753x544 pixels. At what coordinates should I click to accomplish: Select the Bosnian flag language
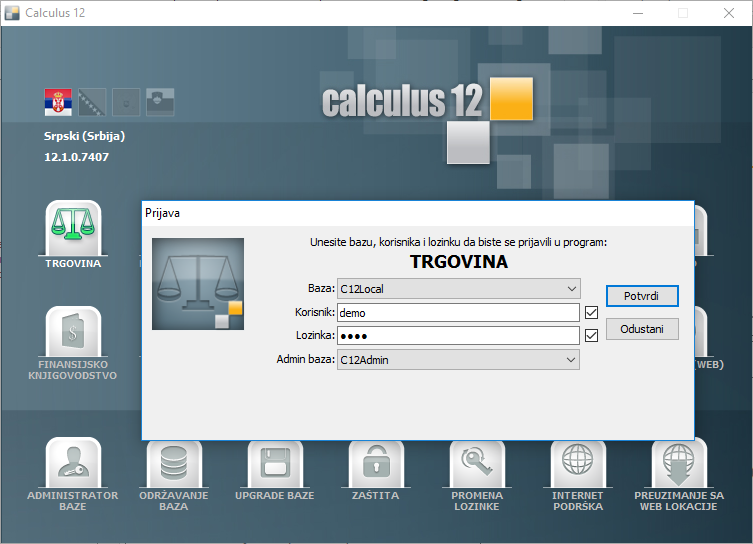[92, 102]
